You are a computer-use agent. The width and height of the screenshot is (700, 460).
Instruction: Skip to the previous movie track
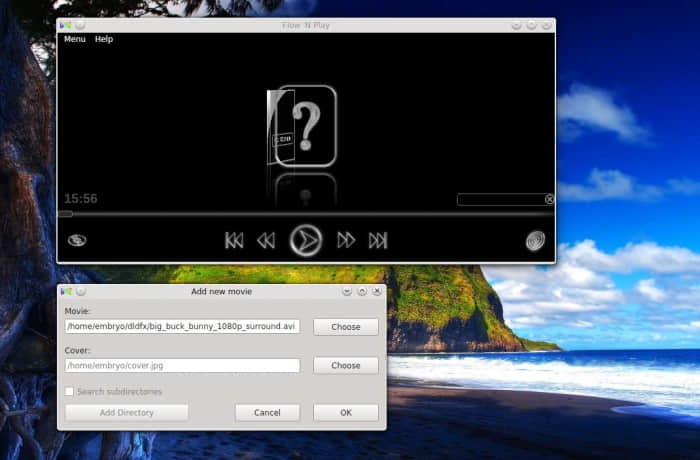point(234,241)
